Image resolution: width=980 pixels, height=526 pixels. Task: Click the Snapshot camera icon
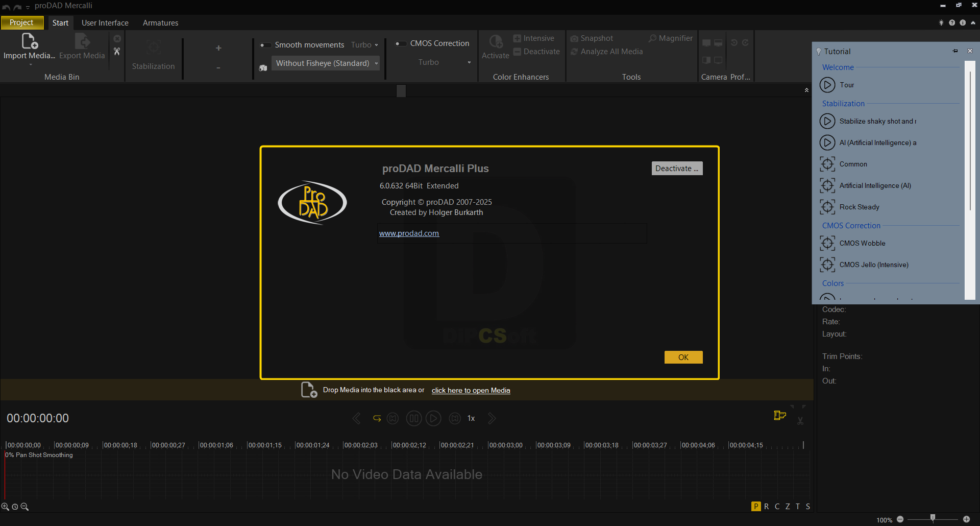click(x=574, y=39)
